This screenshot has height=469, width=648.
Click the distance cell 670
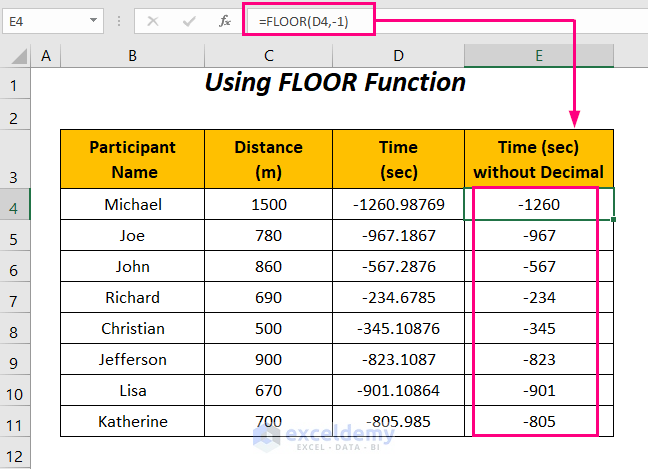(269, 390)
